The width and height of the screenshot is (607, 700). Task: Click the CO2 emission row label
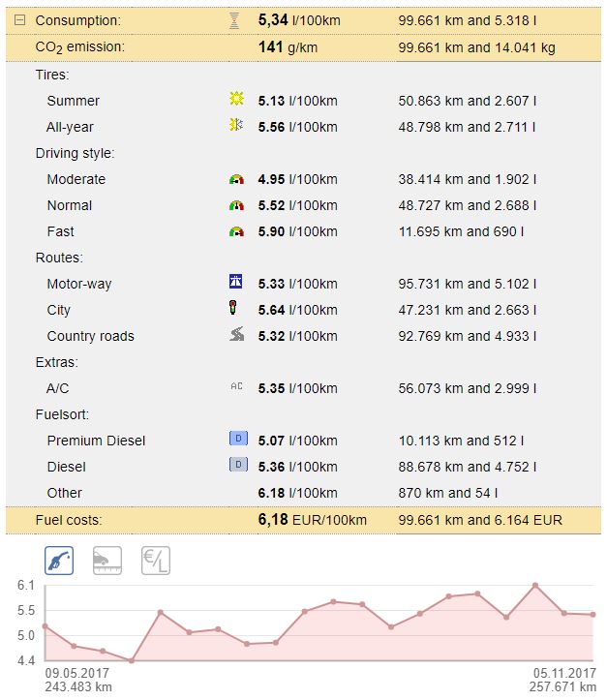tap(79, 46)
